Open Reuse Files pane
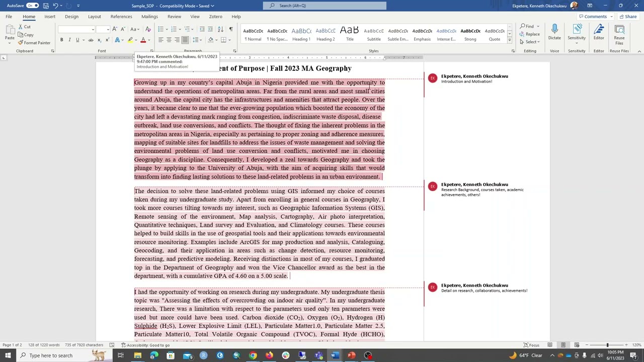This screenshot has width=644, height=362. [619, 34]
